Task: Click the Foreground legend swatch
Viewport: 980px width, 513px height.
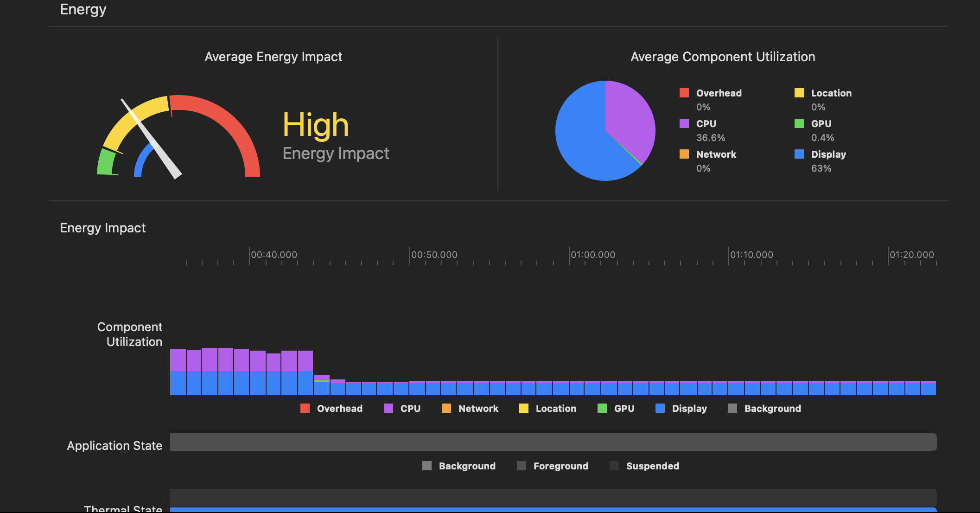Action: click(522, 466)
